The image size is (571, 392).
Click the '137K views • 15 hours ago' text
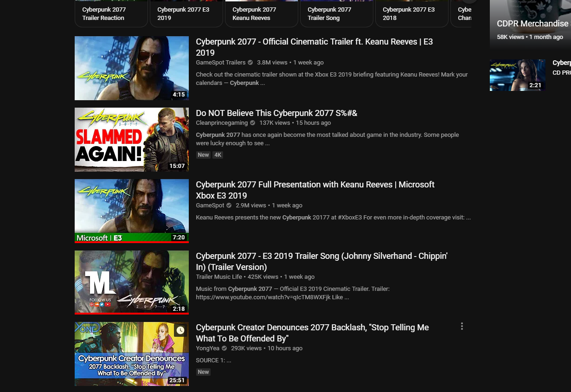pos(295,123)
